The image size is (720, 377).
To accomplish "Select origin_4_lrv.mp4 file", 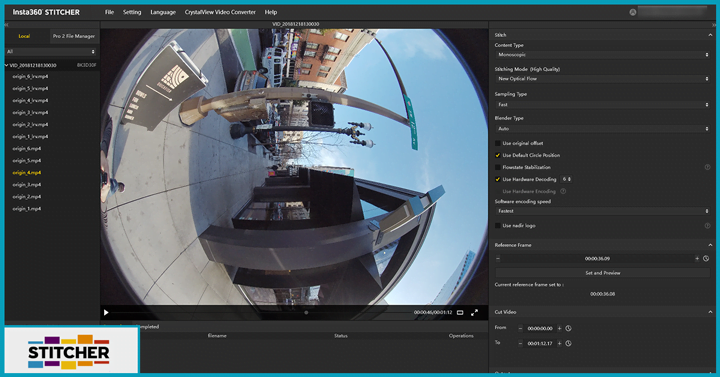I will (x=30, y=100).
